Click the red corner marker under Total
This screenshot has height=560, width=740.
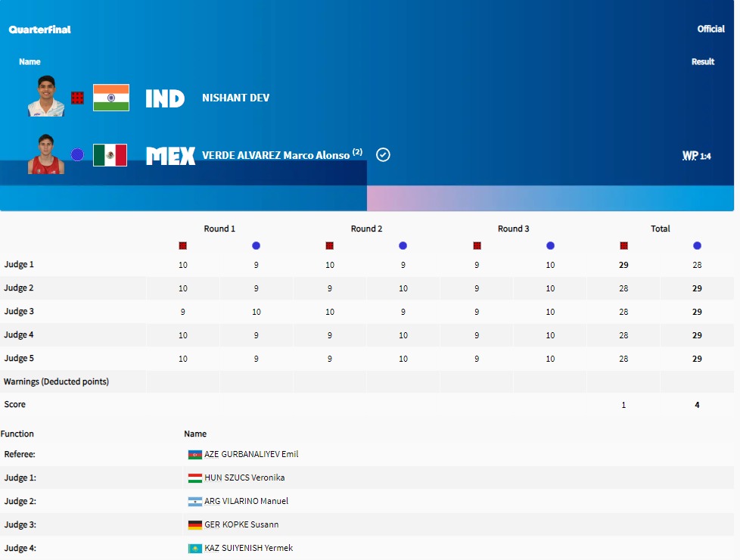pyautogui.click(x=623, y=246)
